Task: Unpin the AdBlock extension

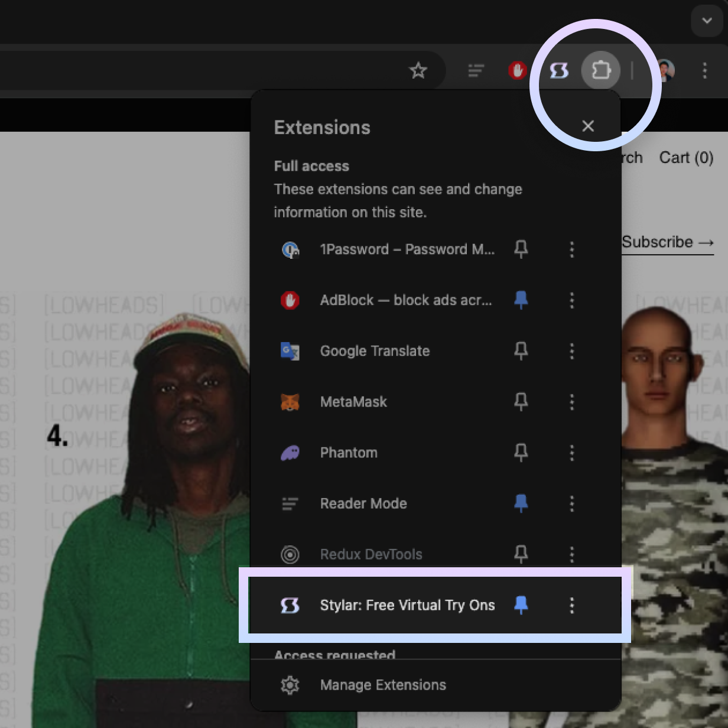Action: 521,300
